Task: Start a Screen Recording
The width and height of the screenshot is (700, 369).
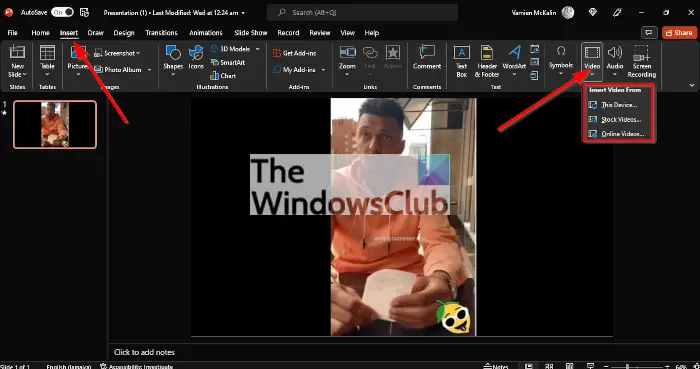Action: 642,62
